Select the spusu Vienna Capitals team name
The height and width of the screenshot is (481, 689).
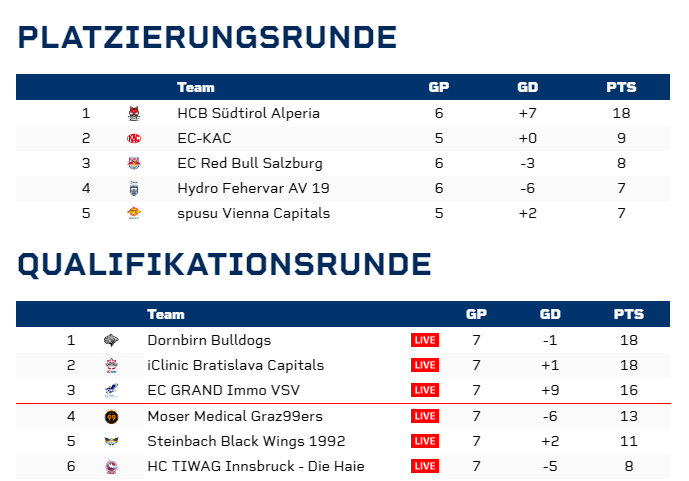[x=254, y=213]
